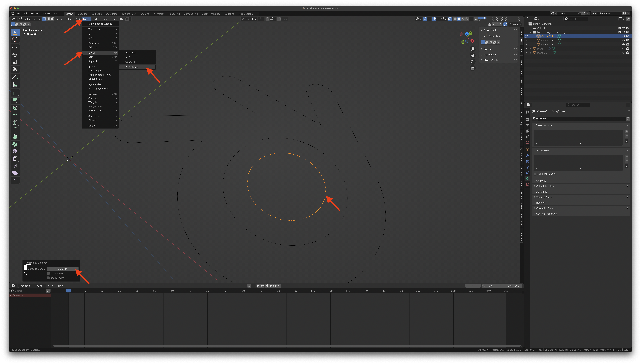Image resolution: width=641 pixels, height=364 pixels.
Task: Switch perspective/orthographic with the grid gizmo
Action: 473,68
